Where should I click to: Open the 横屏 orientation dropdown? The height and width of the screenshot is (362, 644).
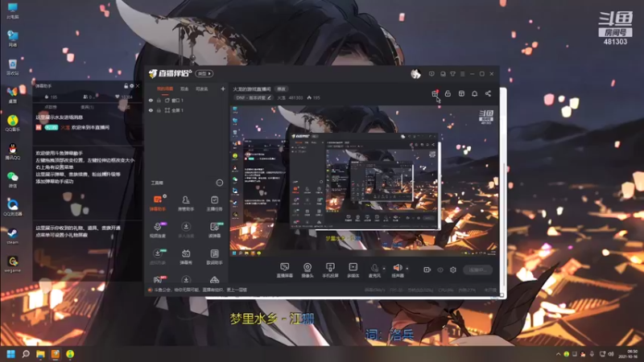click(204, 73)
